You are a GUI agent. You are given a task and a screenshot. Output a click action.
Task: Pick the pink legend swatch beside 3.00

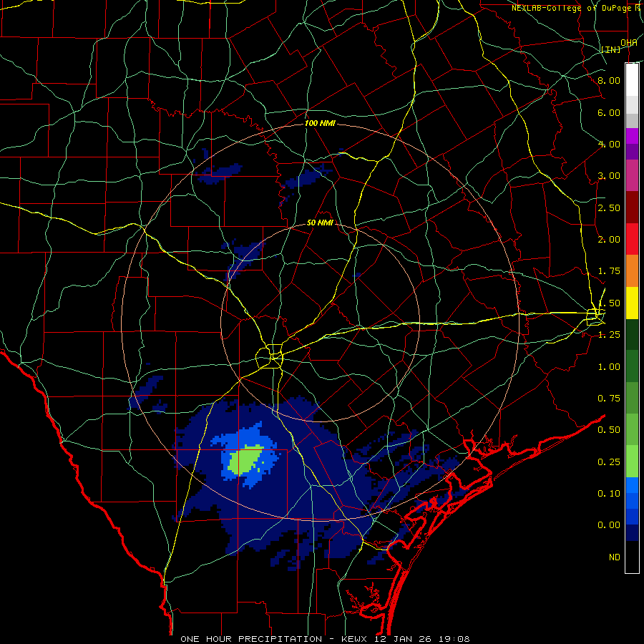pyautogui.click(x=632, y=175)
